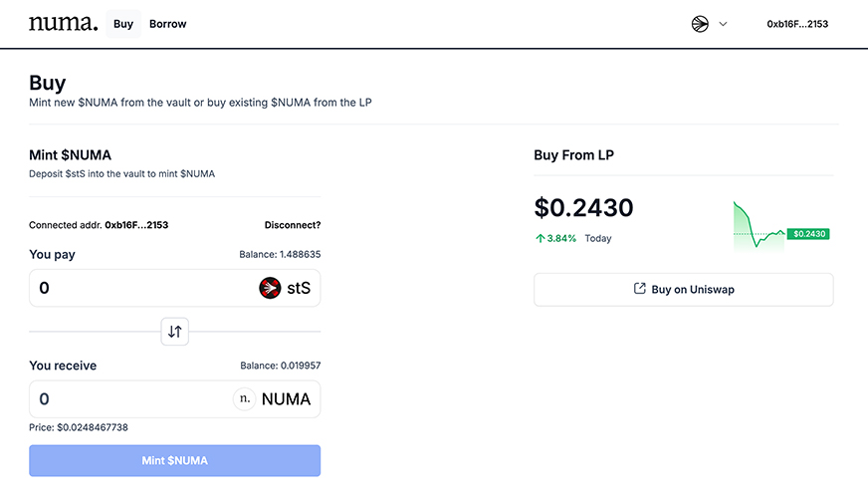Screen dimensions: 868x498
Task: Open the Borrow tab
Action: [x=167, y=24]
